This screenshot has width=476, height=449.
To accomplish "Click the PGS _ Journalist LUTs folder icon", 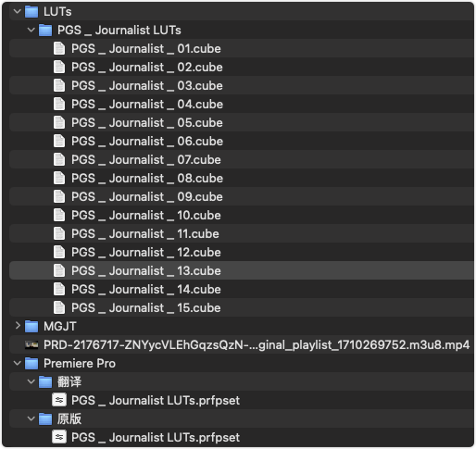I will coord(45,31).
